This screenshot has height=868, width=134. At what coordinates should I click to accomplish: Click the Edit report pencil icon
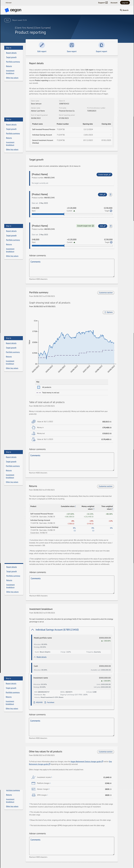click(42, 45)
